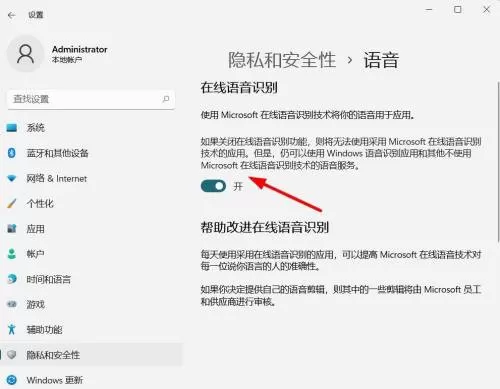Viewport: 500px width, 389px height.
Task: Click the 帐户 person icon
Action: coord(12,254)
